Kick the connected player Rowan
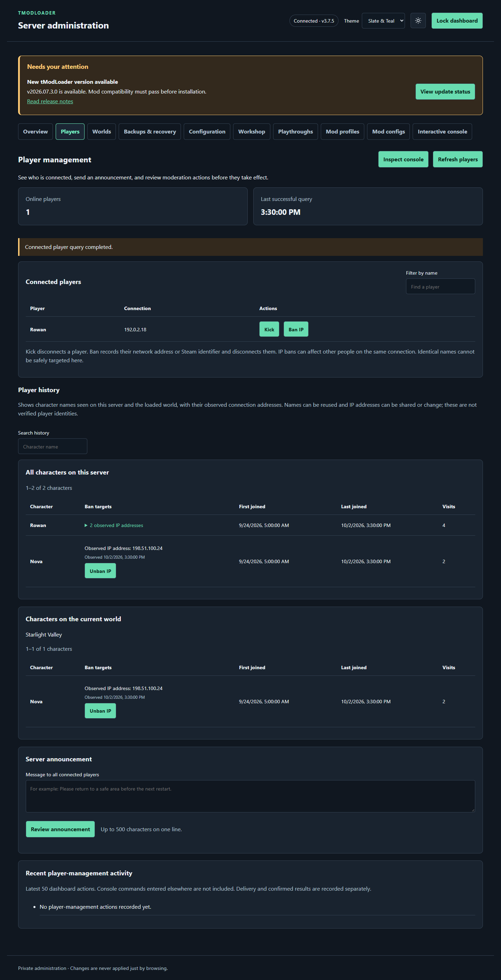Screen dimensions: 501x980 pyautogui.click(x=269, y=330)
